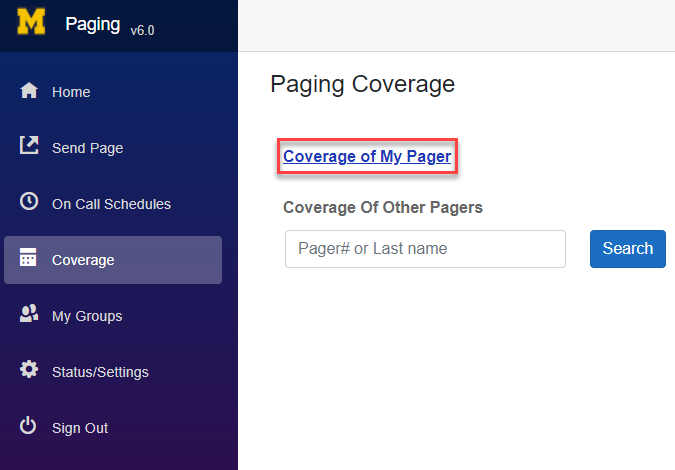Click the Paging Coverage page heading
675x470 pixels.
362,84
